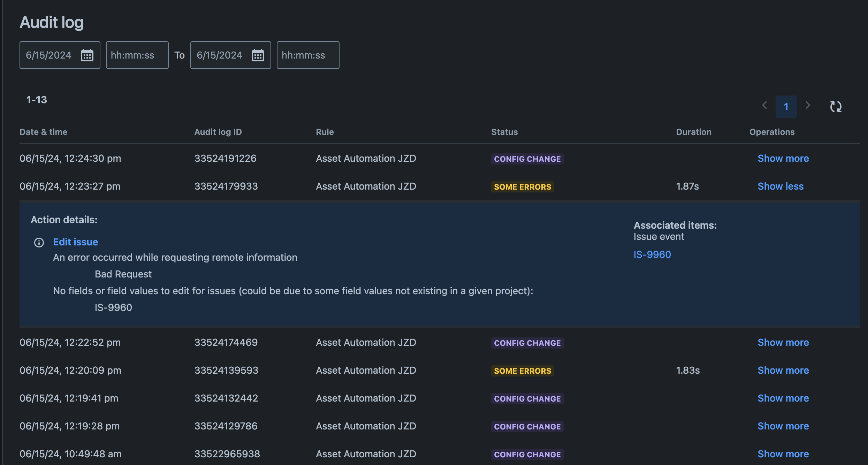Open associated issue IS-9960
Image resolution: width=868 pixels, height=465 pixels.
[652, 254]
